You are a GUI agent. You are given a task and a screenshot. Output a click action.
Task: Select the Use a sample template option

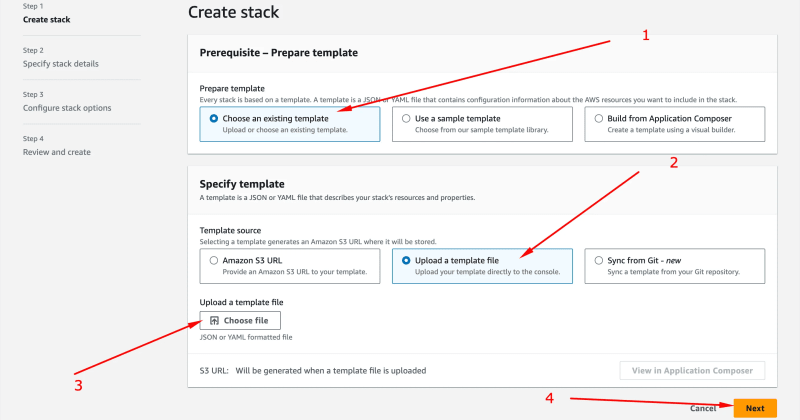pos(406,118)
